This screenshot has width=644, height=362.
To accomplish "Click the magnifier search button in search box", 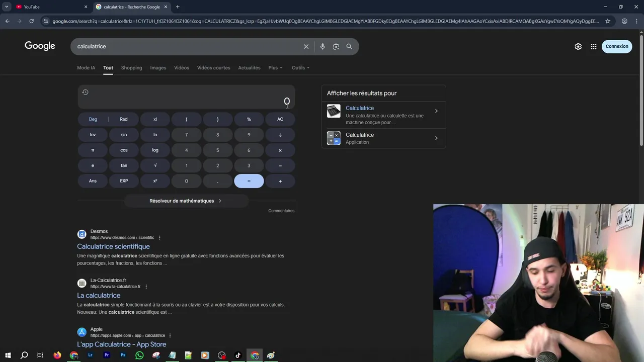I will pos(349,46).
